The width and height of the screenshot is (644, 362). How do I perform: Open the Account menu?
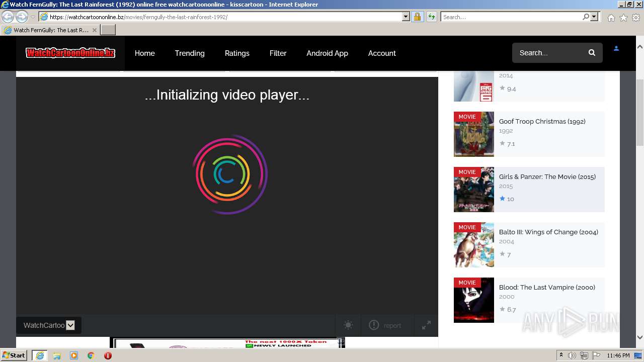382,53
